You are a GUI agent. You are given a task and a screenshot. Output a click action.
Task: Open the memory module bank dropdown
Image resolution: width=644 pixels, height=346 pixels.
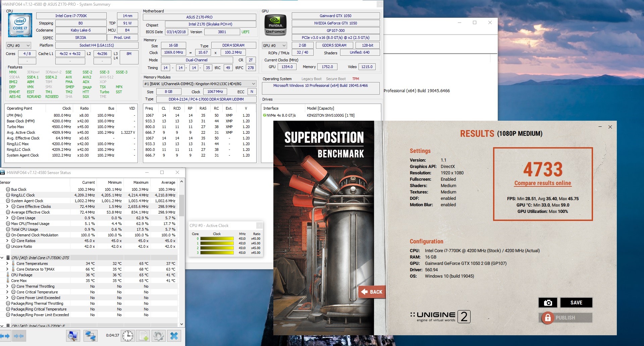pos(200,84)
